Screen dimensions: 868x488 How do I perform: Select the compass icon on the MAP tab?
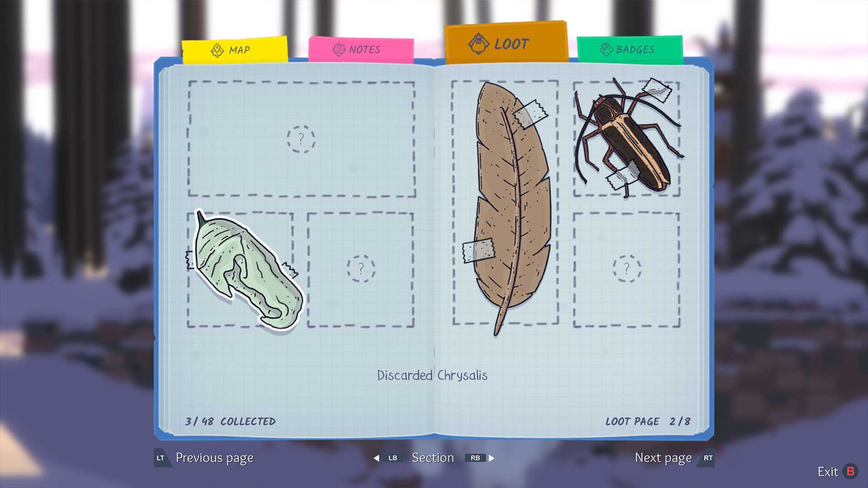(x=217, y=50)
